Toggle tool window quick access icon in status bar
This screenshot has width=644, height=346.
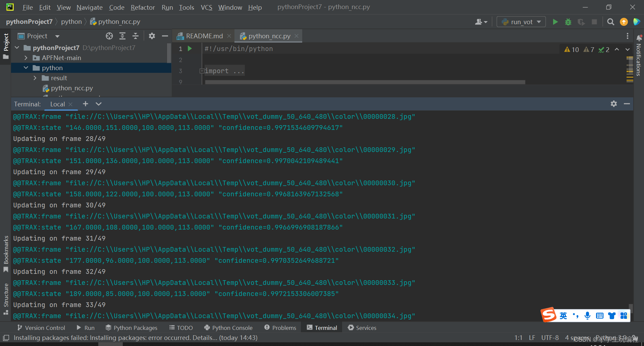click(6, 338)
